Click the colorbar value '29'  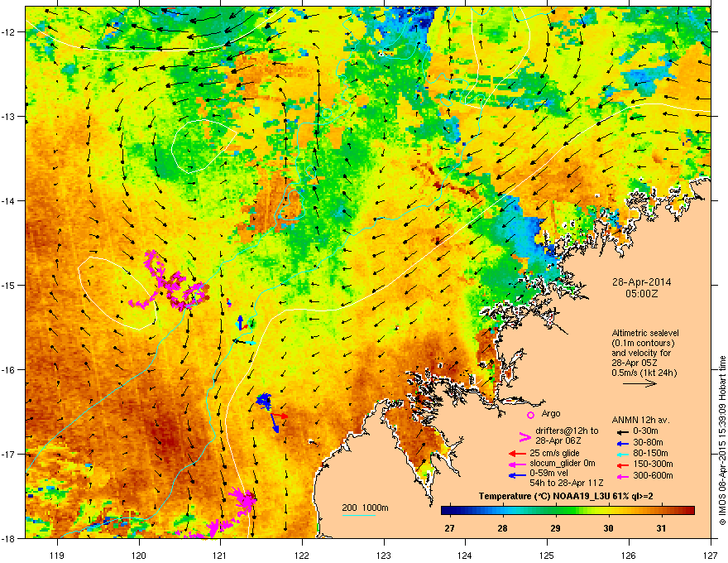coord(555,528)
